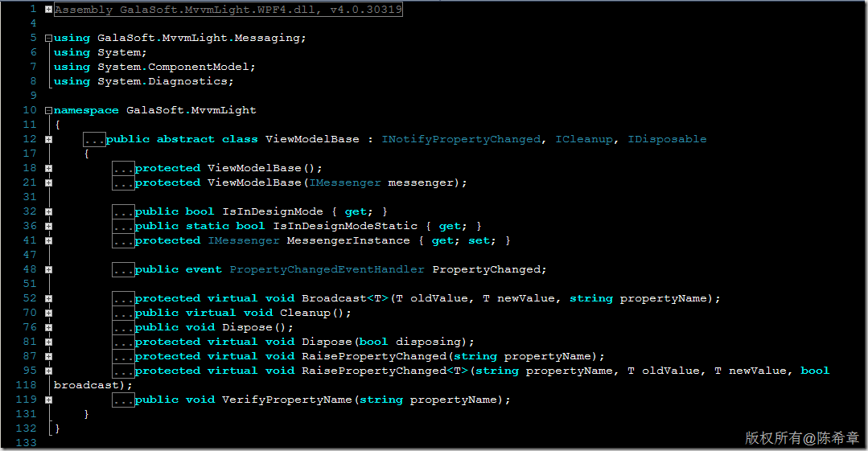Screen dimensions: 868x451
Task: Click the IsInDesignMode property name
Action: click(x=273, y=212)
